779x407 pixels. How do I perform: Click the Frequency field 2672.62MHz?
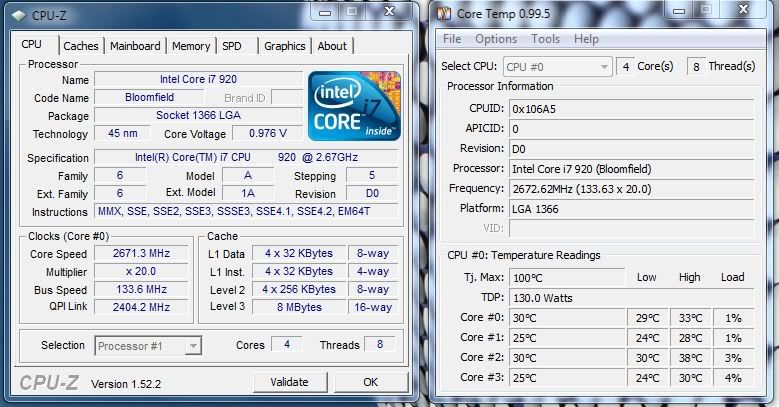click(x=631, y=189)
